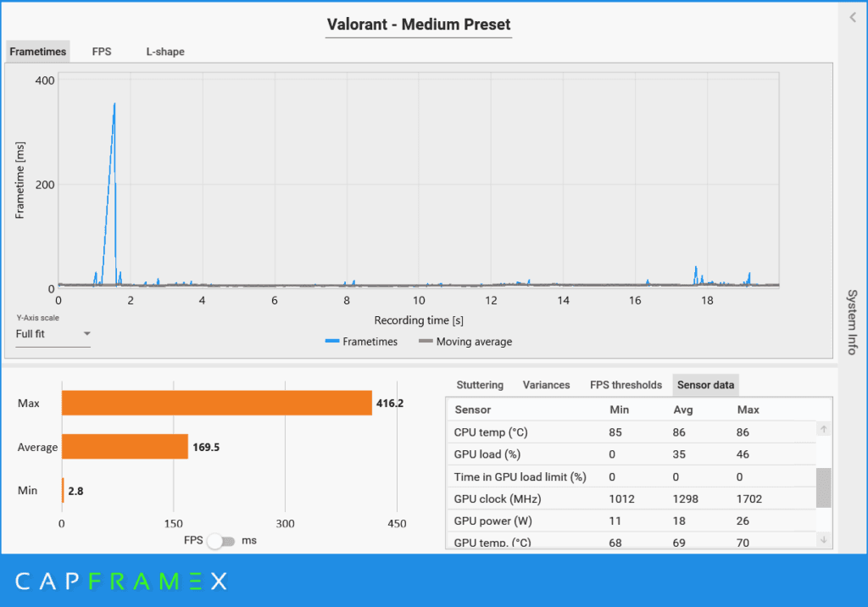Click the 169.5 average FPS value
The image size is (868, 607).
tap(206, 447)
